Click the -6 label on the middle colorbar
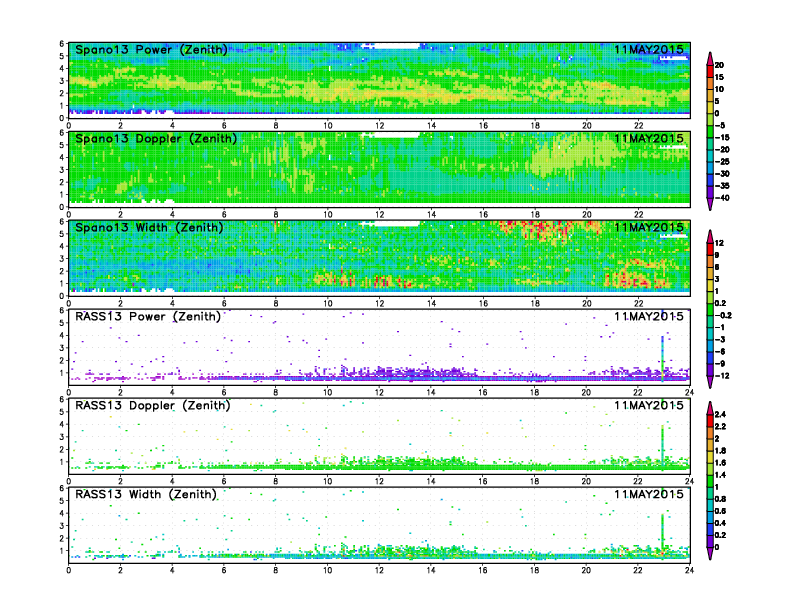 point(720,351)
